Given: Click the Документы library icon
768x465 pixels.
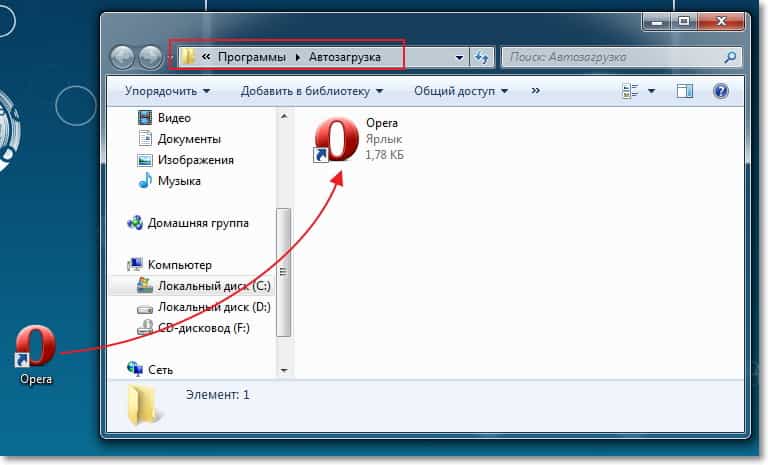Looking at the screenshot, I should point(145,139).
